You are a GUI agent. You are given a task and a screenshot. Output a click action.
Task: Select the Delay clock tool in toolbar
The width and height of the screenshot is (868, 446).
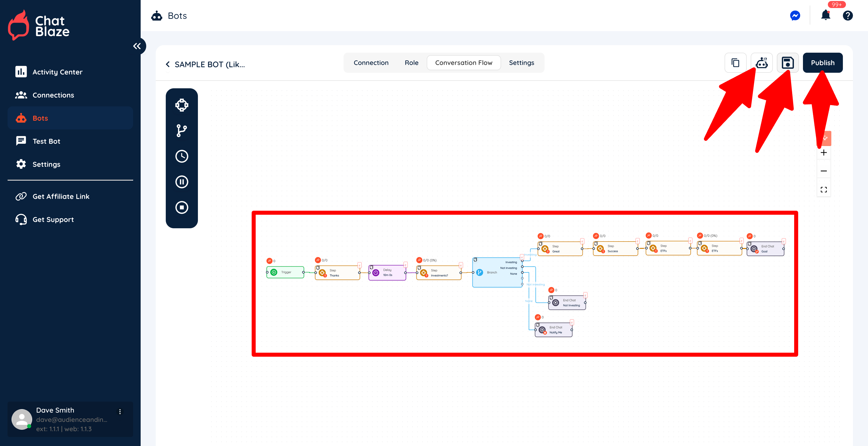[182, 156]
